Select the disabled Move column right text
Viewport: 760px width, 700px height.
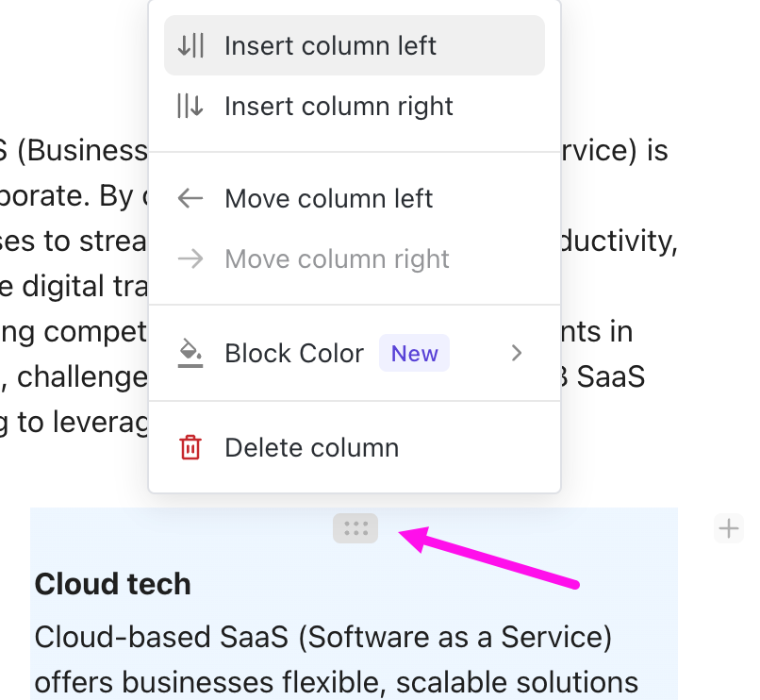(x=337, y=259)
